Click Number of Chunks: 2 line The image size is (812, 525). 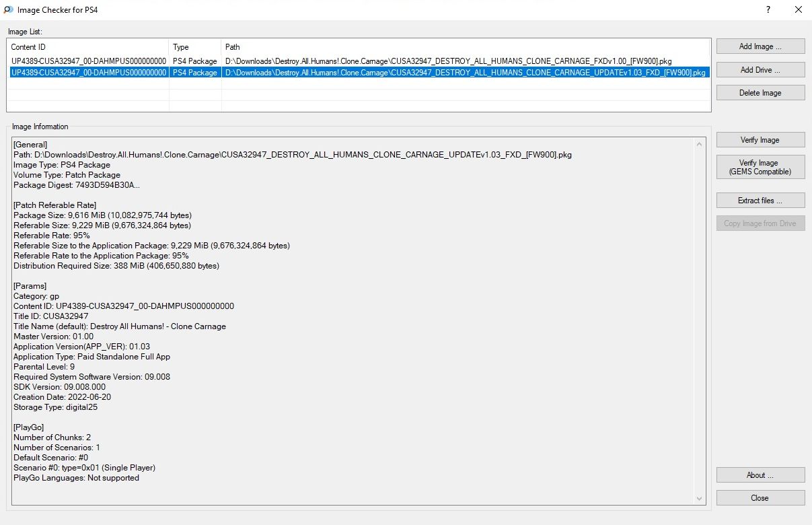(x=52, y=438)
